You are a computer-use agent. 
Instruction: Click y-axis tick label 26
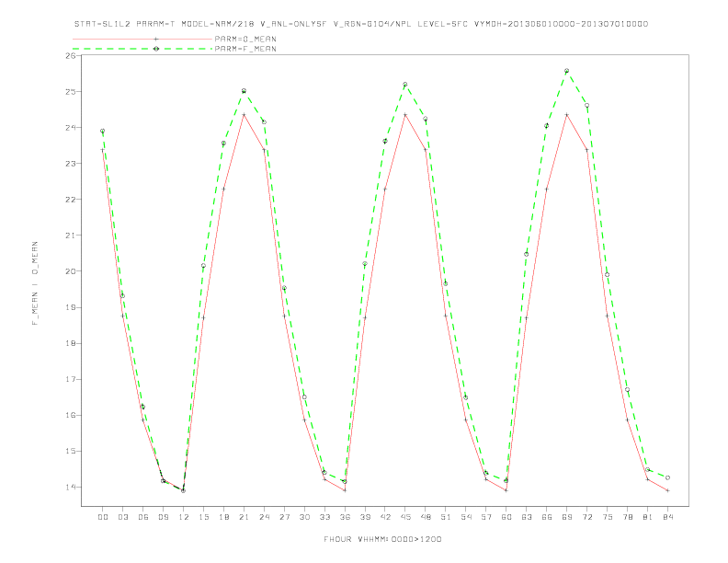coord(71,56)
